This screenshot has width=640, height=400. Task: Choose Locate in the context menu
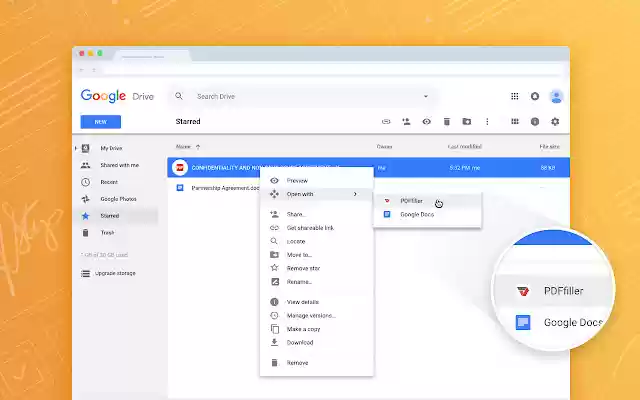(x=316, y=241)
